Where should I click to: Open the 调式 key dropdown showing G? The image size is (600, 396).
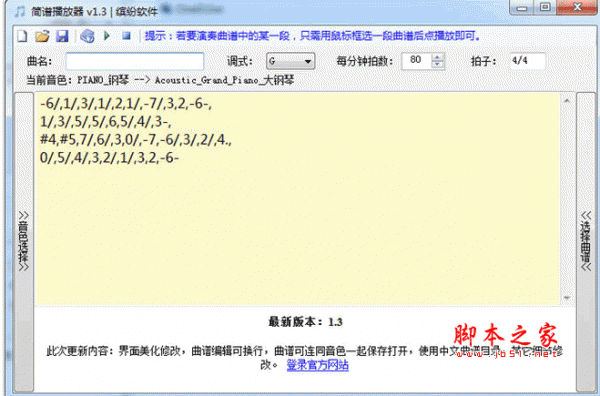290,61
